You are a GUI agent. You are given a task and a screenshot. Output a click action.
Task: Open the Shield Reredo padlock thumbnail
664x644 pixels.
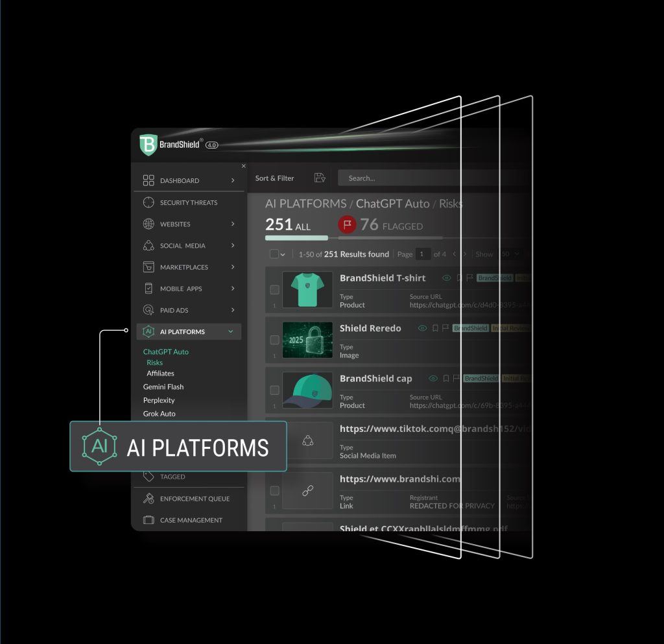point(307,340)
